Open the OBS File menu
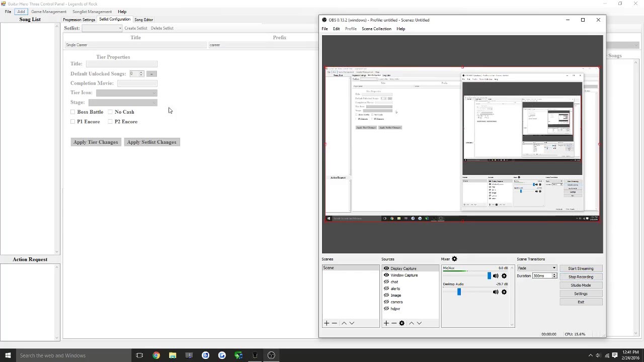 click(325, 29)
